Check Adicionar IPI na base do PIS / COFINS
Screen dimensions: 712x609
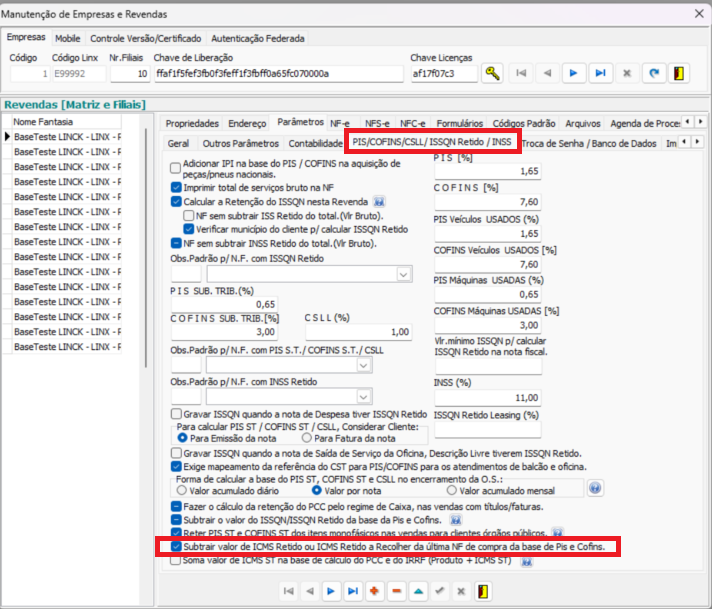coord(175,168)
